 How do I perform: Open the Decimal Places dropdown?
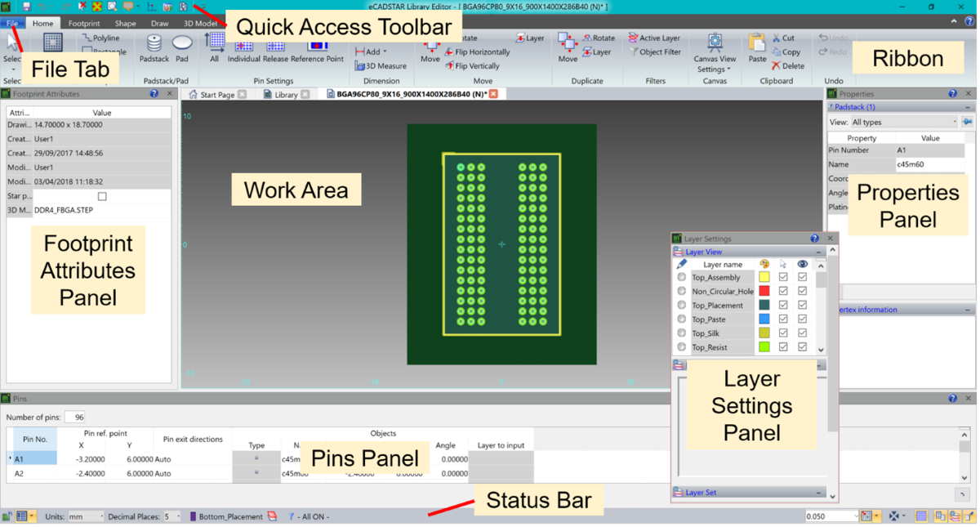tap(171, 516)
